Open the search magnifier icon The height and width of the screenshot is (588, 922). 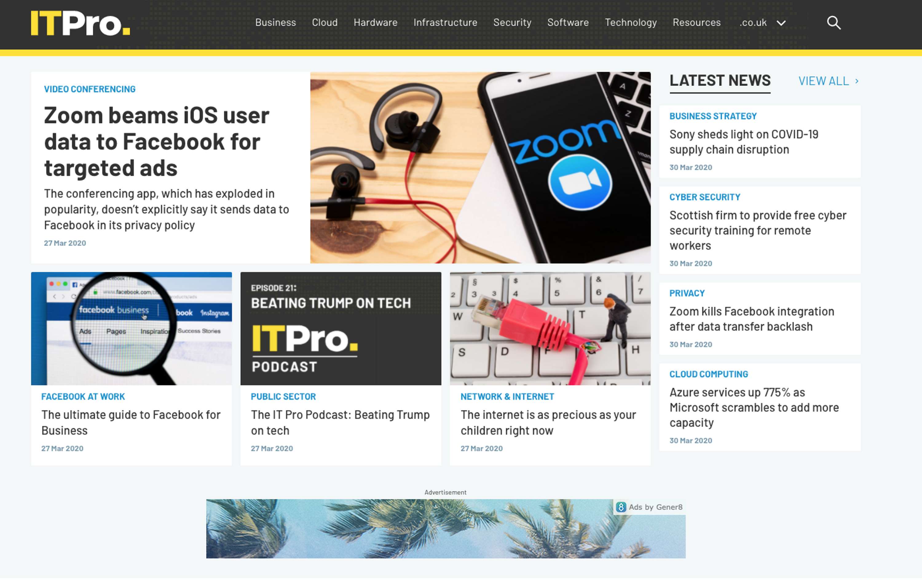[x=833, y=23]
